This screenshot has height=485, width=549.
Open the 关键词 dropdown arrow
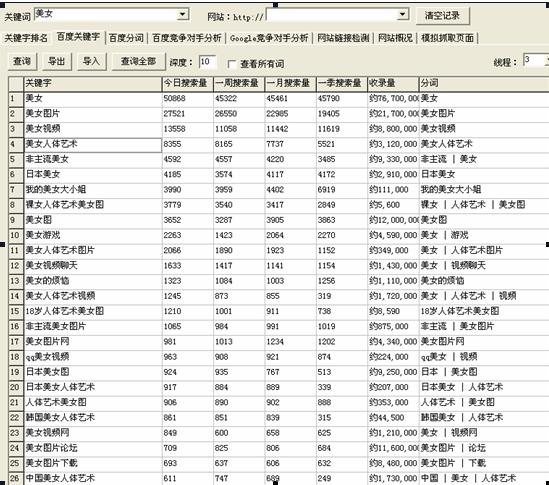coord(182,14)
